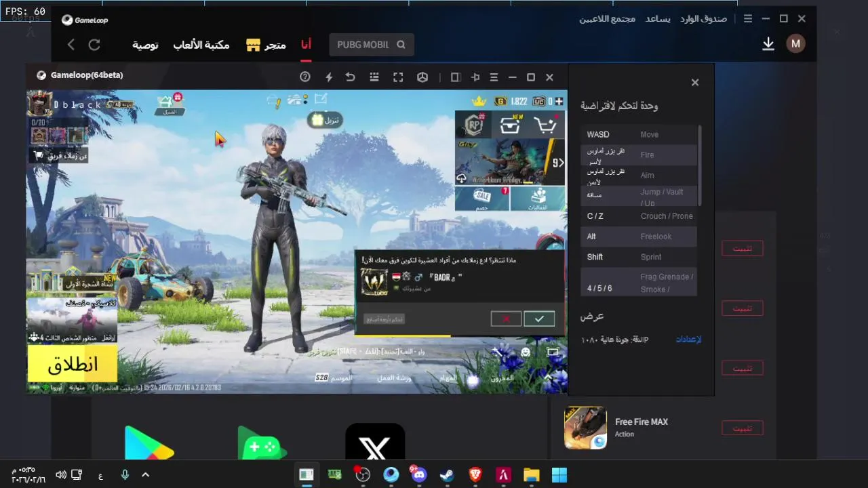Open الإعدادات settings link in the display section

[689, 339]
